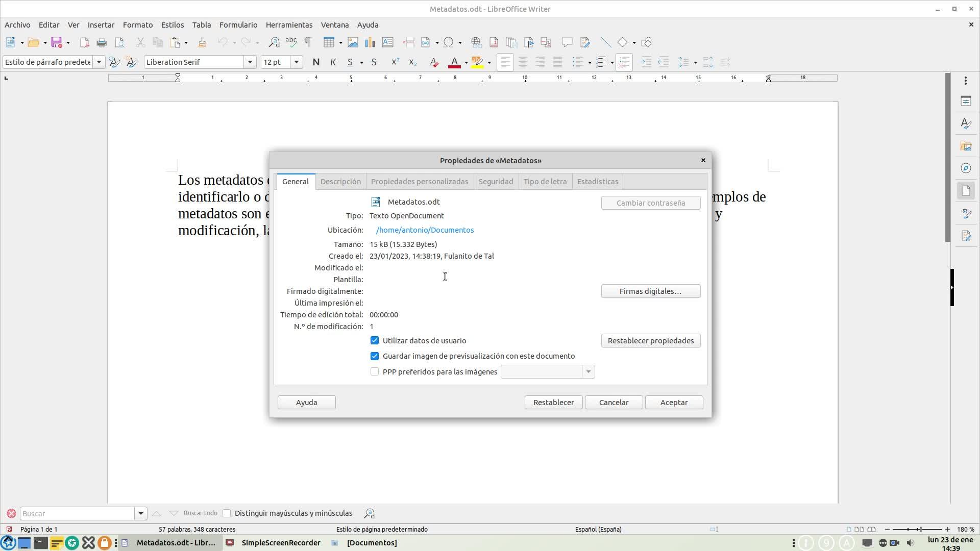Open the sidebar Navigator icon
This screenshot has height=551, width=980.
(966, 168)
